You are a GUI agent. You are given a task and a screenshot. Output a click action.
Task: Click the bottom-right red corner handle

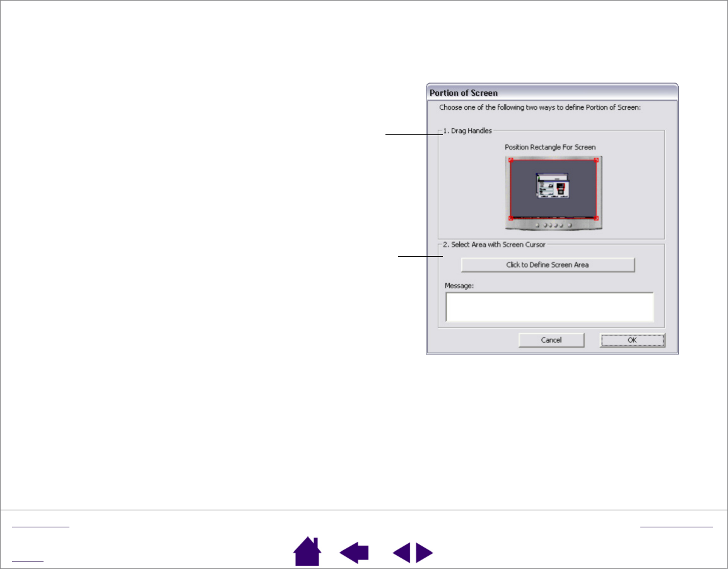point(596,218)
